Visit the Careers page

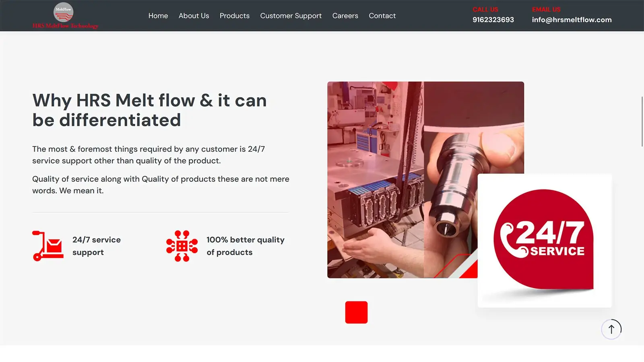(345, 16)
